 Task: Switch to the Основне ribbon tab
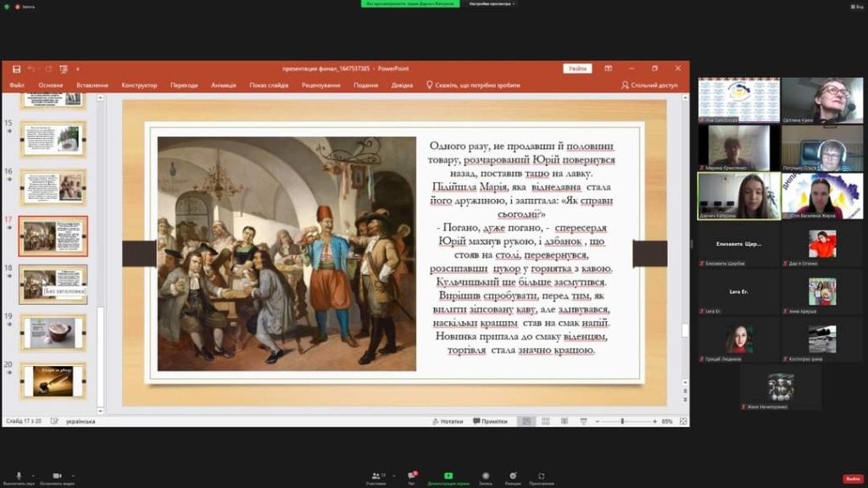50,86
